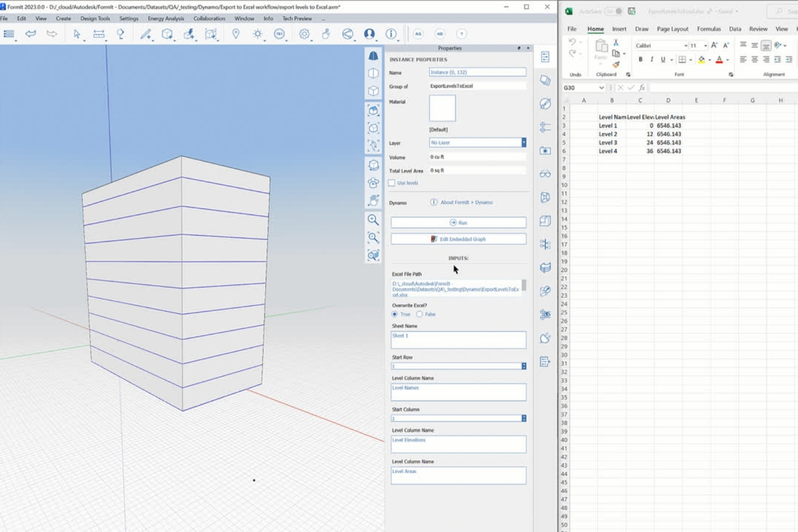Click the Cut scissors icon in Excel
Viewport: 798px width, 532px height.
click(616, 42)
